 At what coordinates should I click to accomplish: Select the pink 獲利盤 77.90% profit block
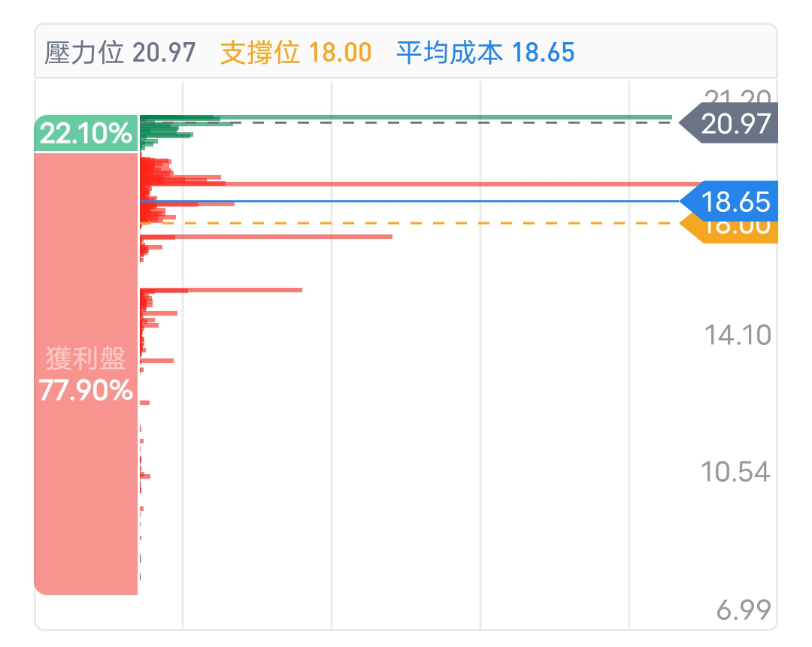(86, 374)
